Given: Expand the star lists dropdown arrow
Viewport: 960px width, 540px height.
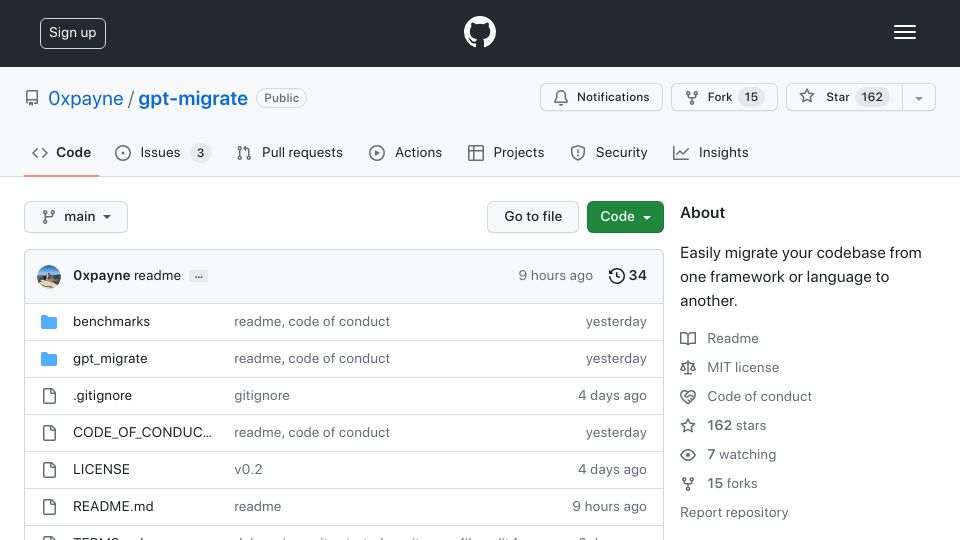Looking at the screenshot, I should point(918,98).
